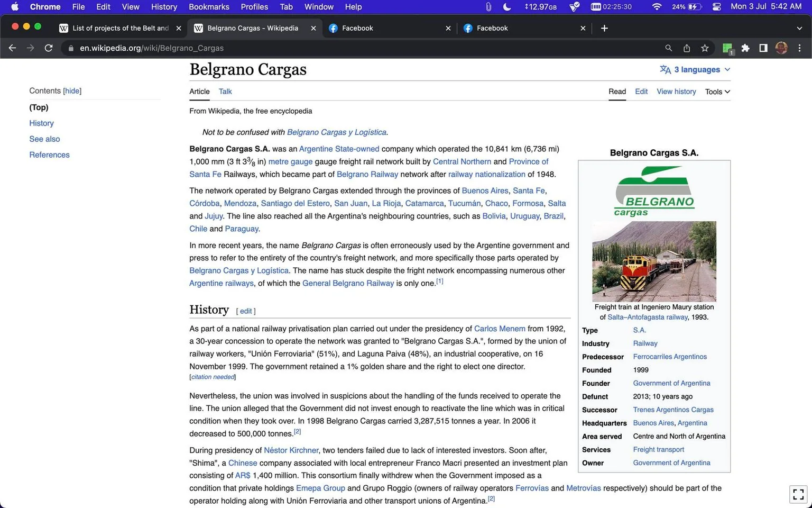This screenshot has width=812, height=508.
Task: Follow the Carlos Menem link
Action: (x=500, y=329)
